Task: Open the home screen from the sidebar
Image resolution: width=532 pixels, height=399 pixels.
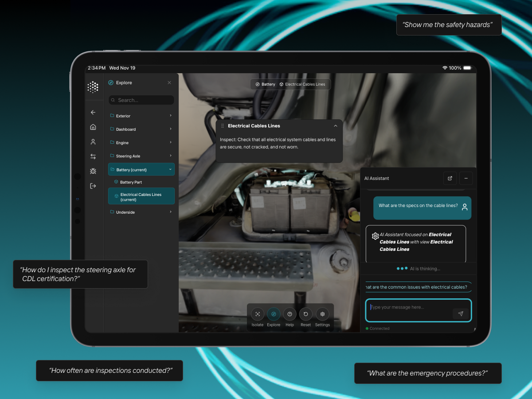Action: tap(93, 127)
